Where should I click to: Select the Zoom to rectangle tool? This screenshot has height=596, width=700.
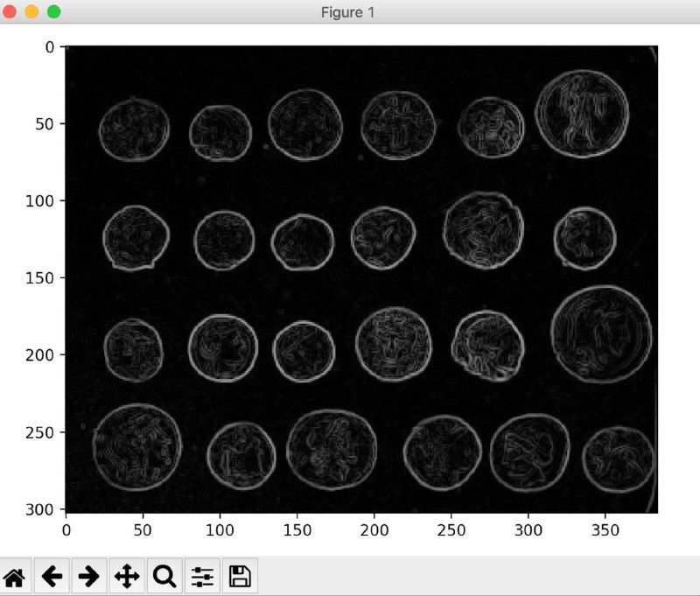[x=164, y=577]
